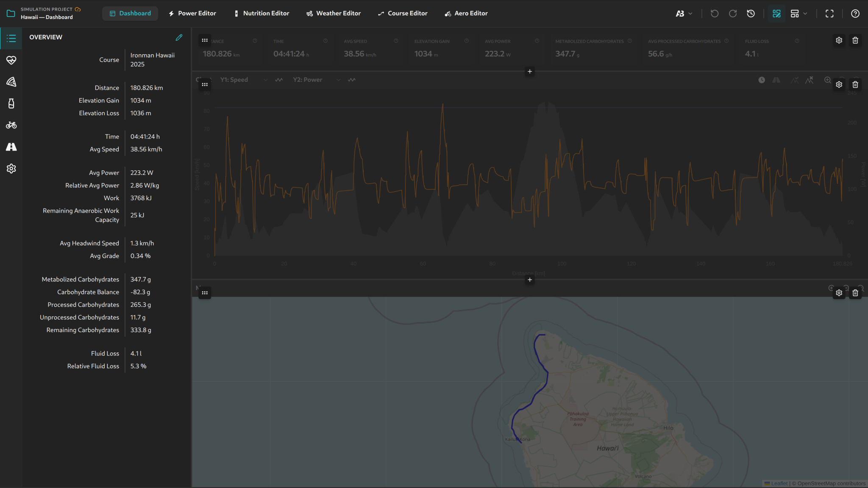Image resolution: width=868 pixels, height=488 pixels.
Task: Open the nutrition bottle sidebar icon
Action: tap(11, 103)
